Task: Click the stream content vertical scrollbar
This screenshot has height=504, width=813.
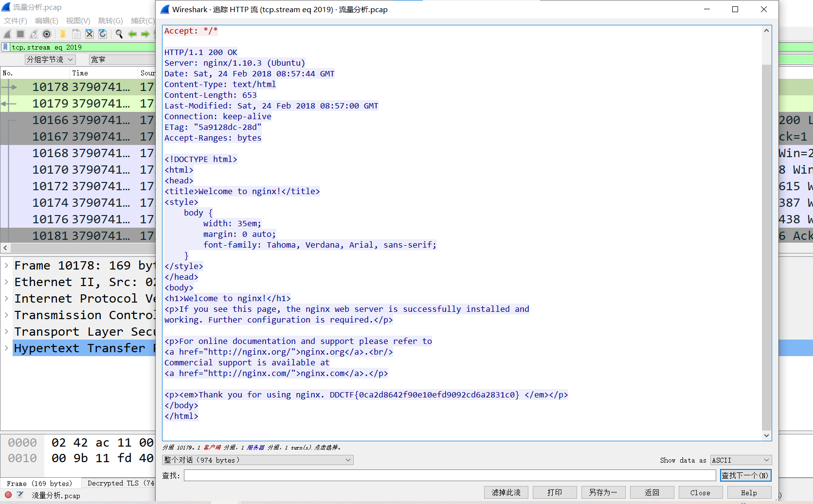Action: (x=766, y=243)
